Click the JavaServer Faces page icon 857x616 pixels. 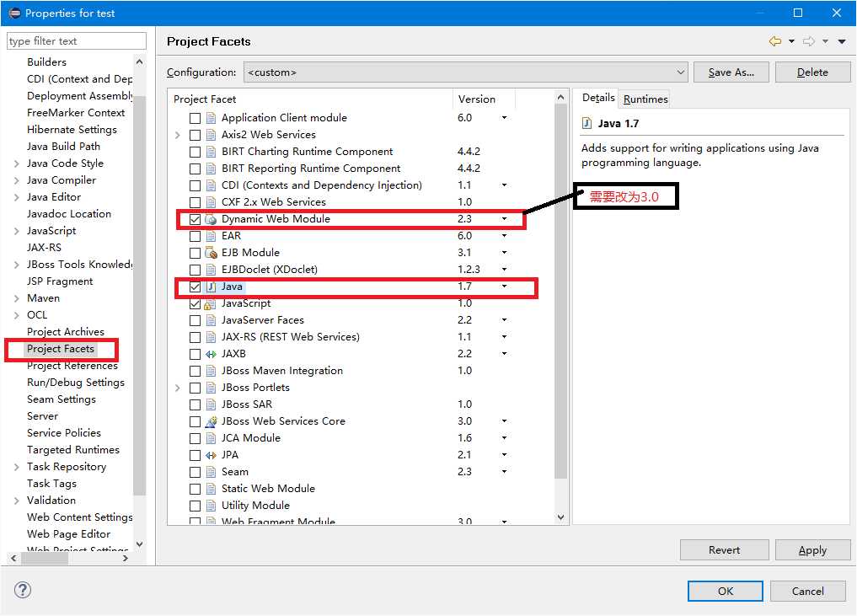click(x=211, y=320)
